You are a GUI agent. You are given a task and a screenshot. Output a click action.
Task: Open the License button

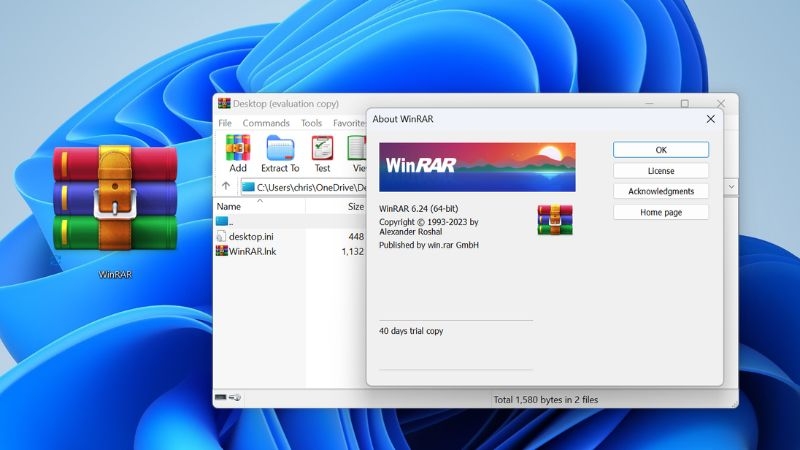[x=661, y=171]
